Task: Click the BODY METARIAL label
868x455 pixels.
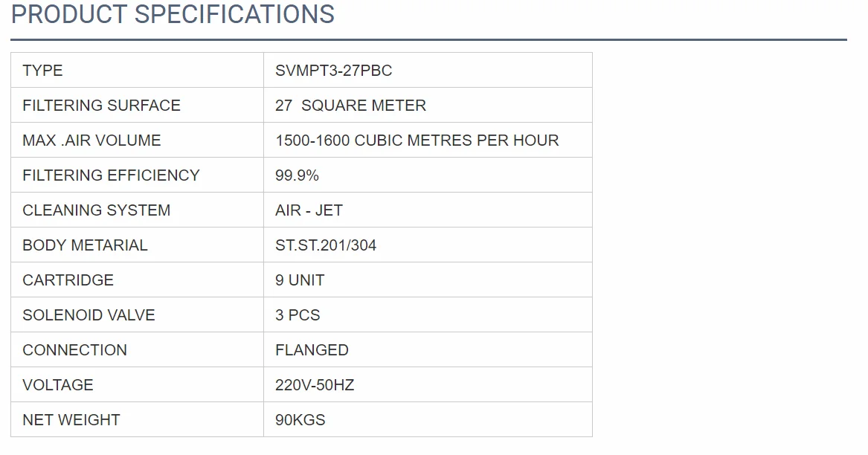Action: pos(85,245)
